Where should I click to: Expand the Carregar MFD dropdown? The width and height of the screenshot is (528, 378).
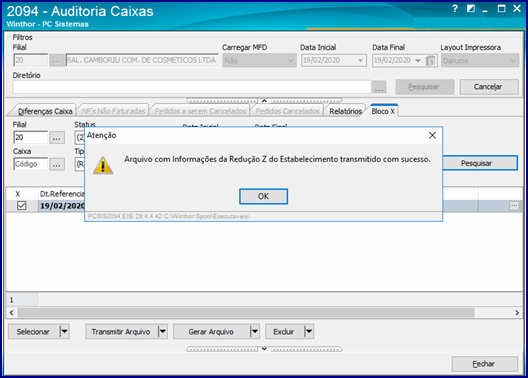(x=291, y=61)
